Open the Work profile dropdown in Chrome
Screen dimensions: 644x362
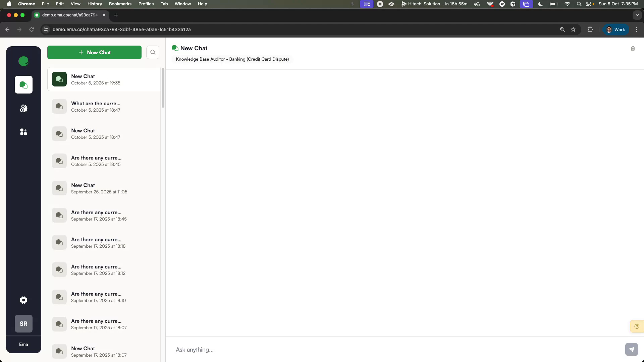point(616,29)
